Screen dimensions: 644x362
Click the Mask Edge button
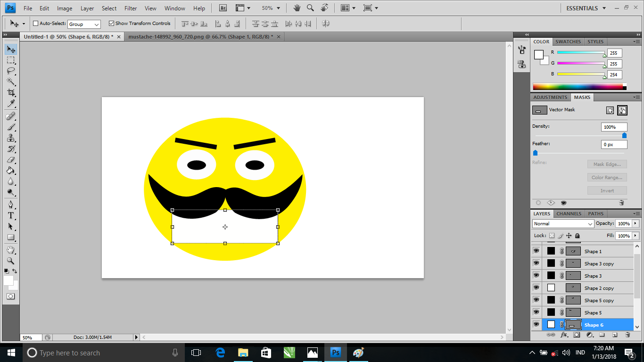coord(607,164)
